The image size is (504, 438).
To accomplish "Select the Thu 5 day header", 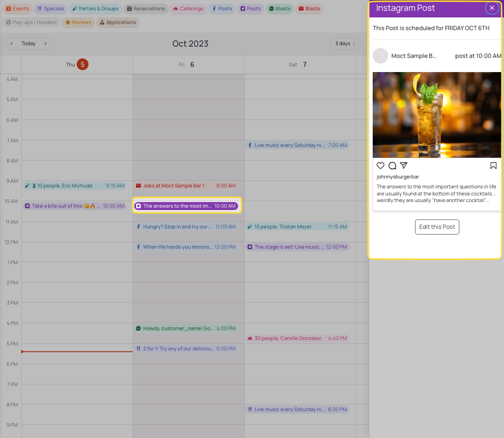I will pos(77,65).
